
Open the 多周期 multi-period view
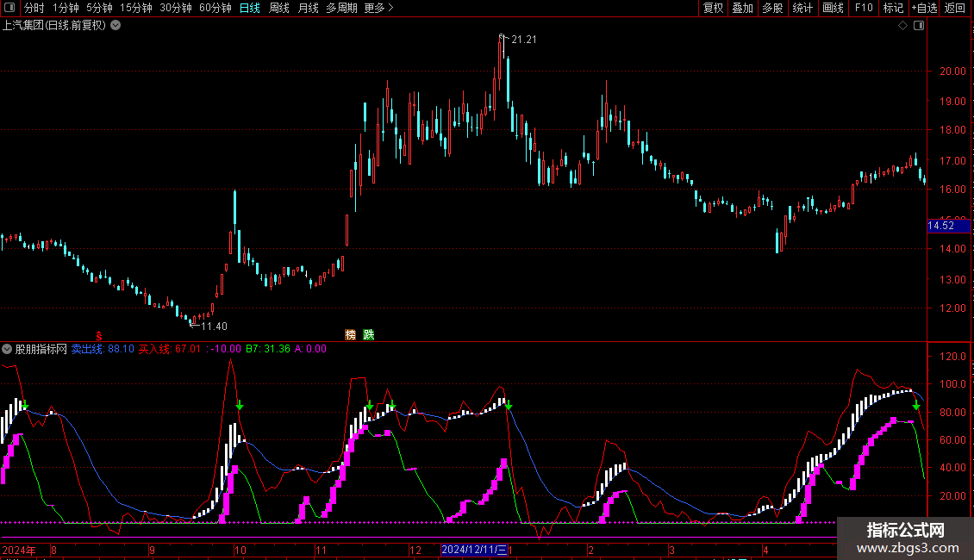pos(341,8)
